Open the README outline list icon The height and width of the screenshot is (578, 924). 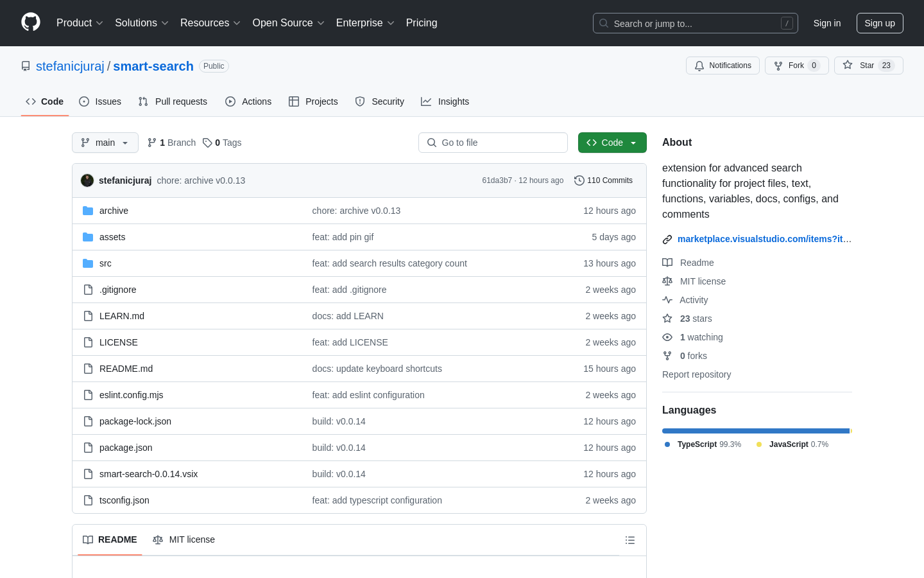[x=630, y=540]
